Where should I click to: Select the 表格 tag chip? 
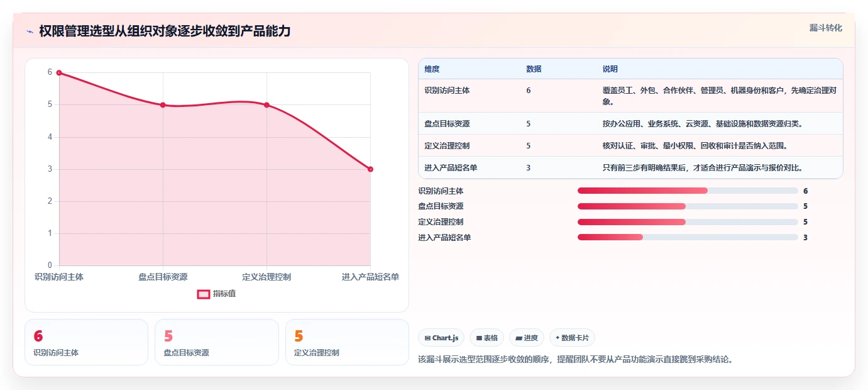coord(487,338)
